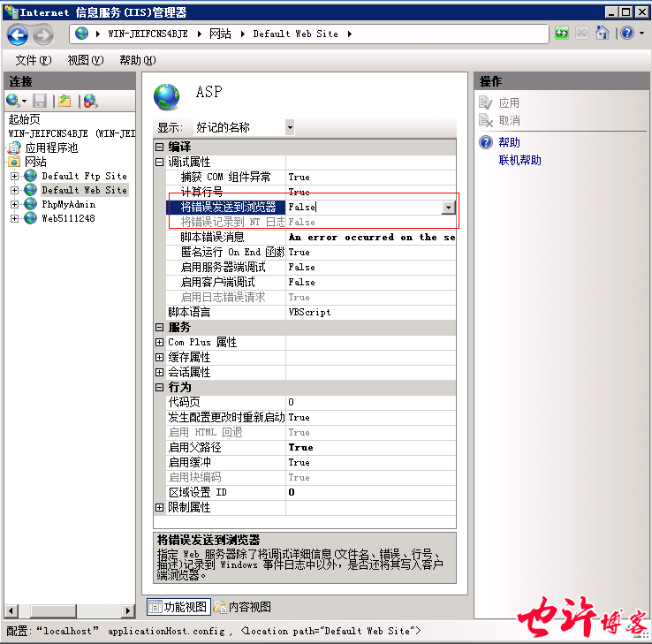Collapse the 行为 section
The width and height of the screenshot is (652, 644).
coord(159,387)
